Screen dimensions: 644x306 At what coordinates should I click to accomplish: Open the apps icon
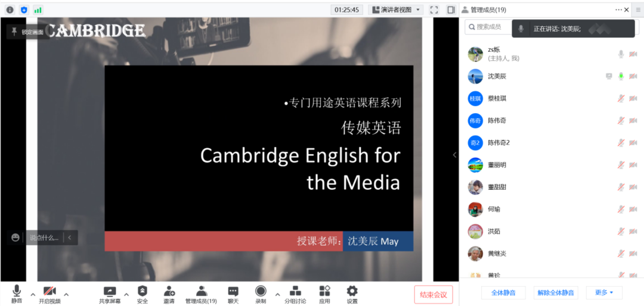324,291
